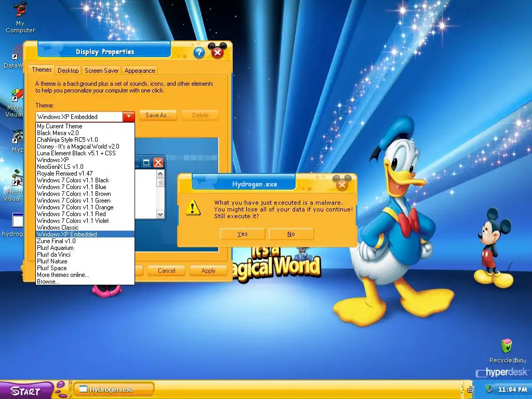This screenshot has width=532, height=399.
Task: Click the Theme combo box showing Windows XP Embedded
Action: [85, 117]
